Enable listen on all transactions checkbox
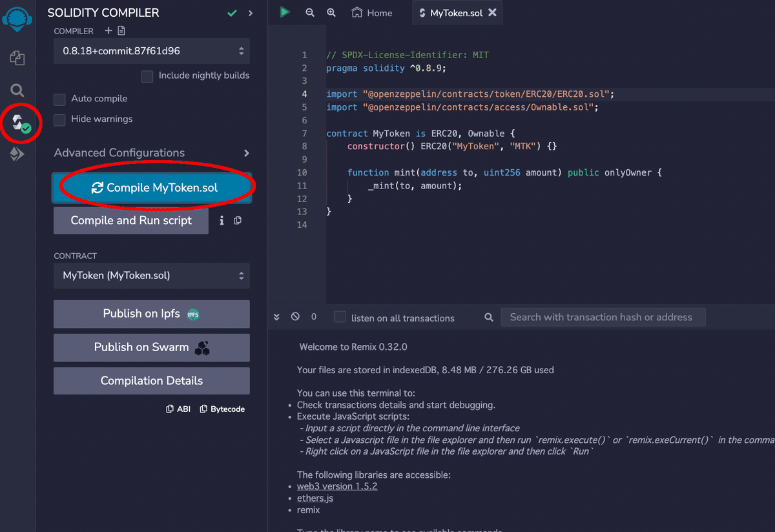Image resolution: width=775 pixels, height=532 pixels. click(x=340, y=317)
